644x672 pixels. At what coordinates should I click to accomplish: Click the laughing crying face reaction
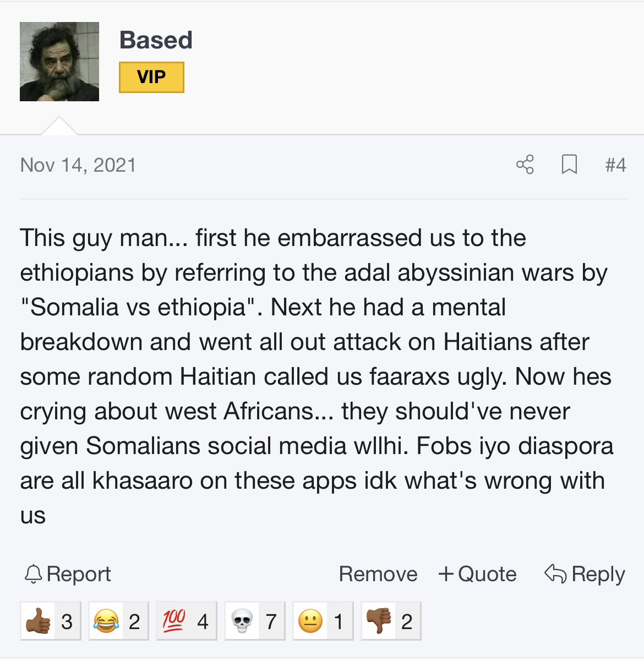[x=106, y=621]
